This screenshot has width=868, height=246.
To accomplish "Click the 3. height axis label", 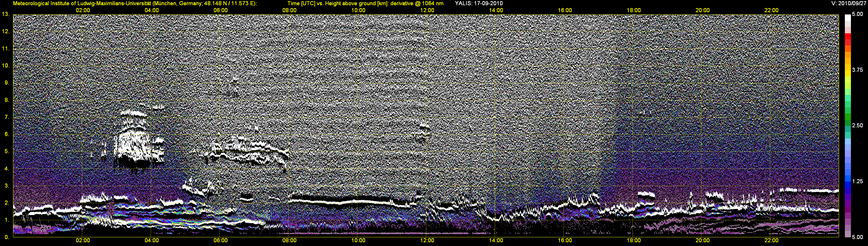I will (7, 186).
